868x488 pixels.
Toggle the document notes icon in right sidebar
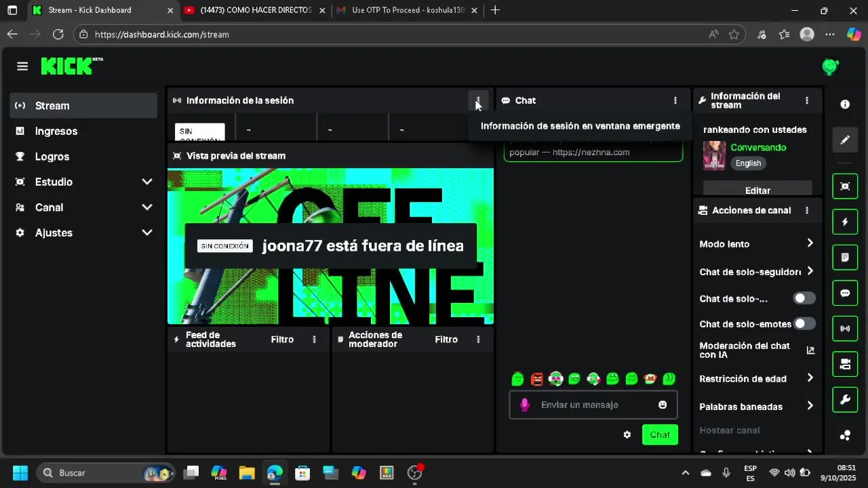tap(845, 258)
